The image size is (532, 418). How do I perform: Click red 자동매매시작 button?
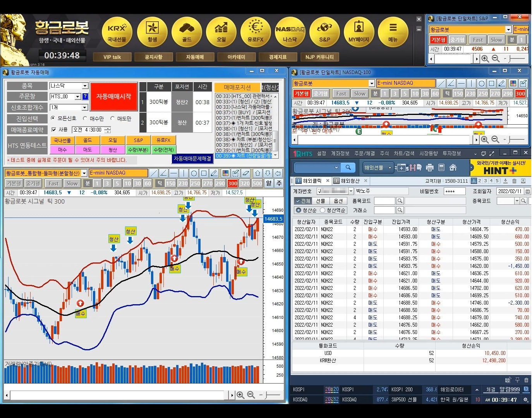(114, 96)
